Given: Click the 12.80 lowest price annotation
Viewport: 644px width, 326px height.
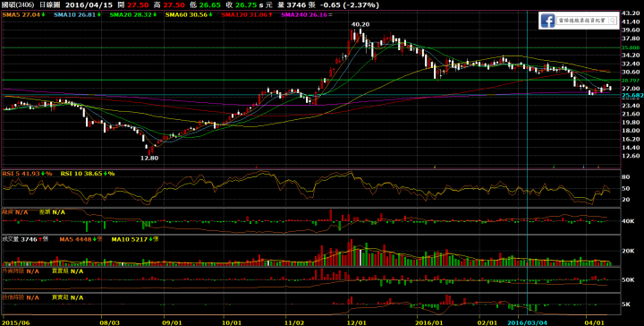Looking at the screenshot, I should click(x=149, y=158).
